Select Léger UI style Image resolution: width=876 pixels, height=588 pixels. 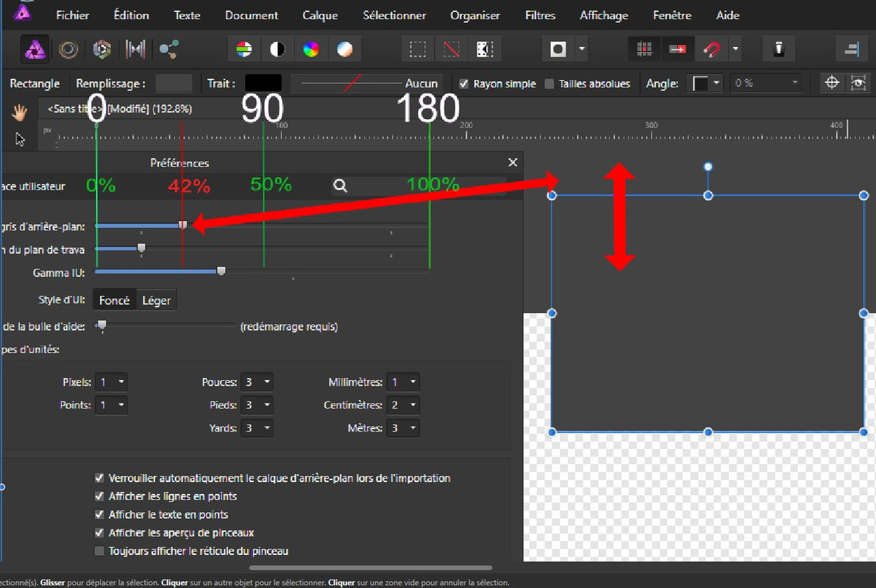tap(157, 301)
